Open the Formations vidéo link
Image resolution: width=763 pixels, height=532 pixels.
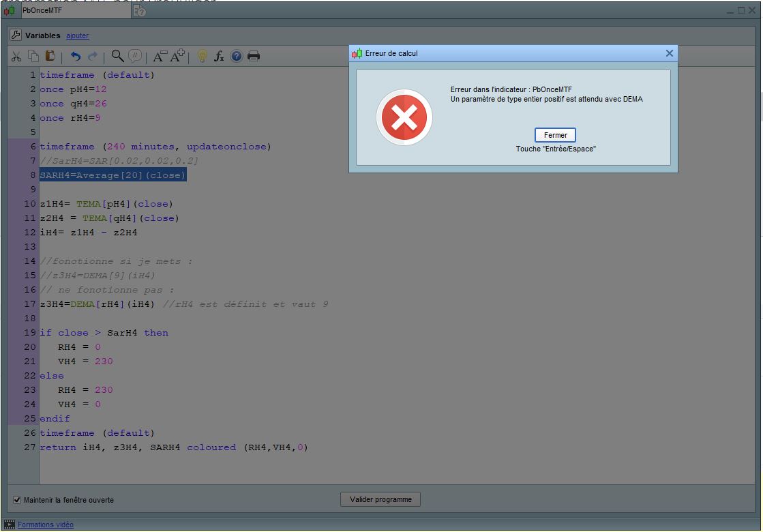pyautogui.click(x=45, y=524)
